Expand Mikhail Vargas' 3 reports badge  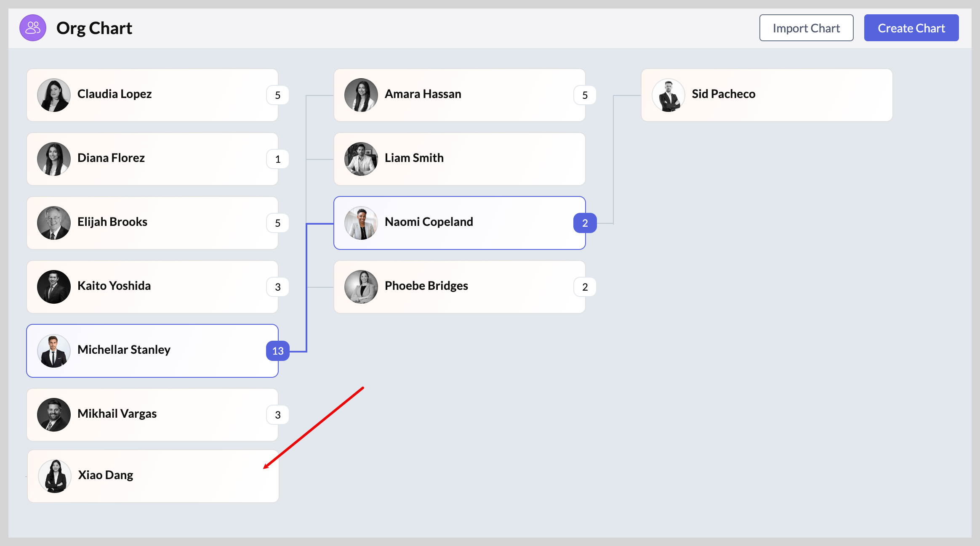[278, 415]
